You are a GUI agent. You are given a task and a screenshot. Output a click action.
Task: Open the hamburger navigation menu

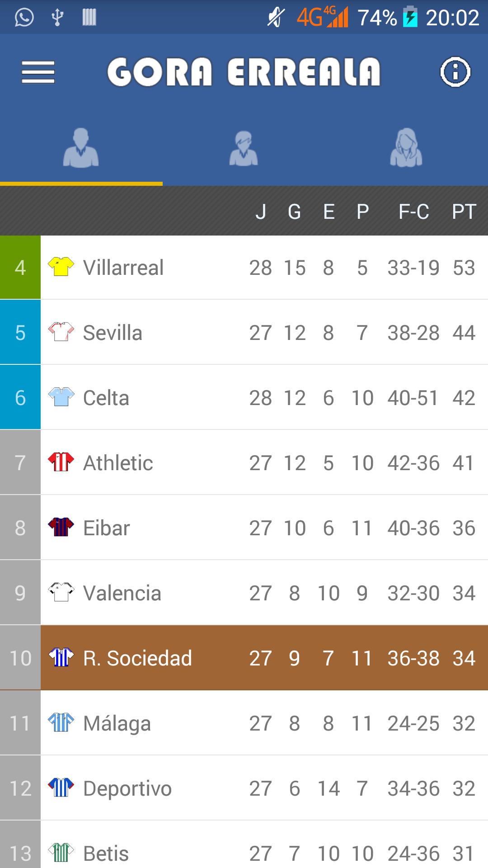point(38,72)
